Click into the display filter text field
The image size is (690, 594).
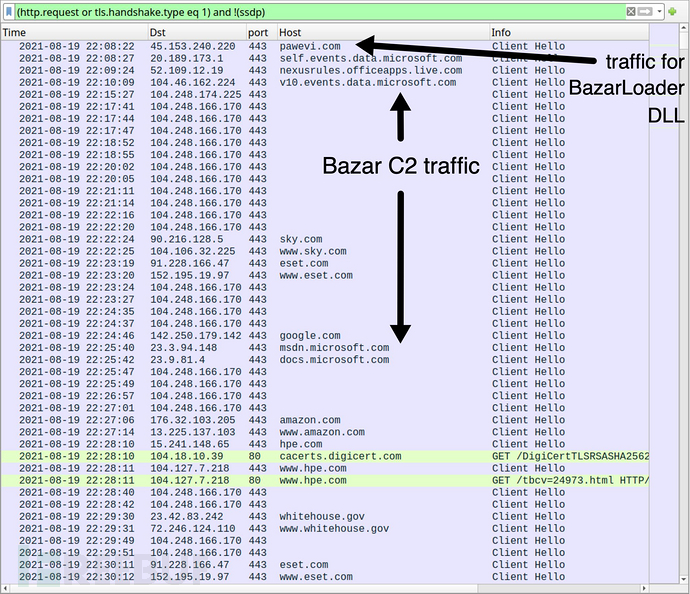pyautogui.click(x=319, y=12)
